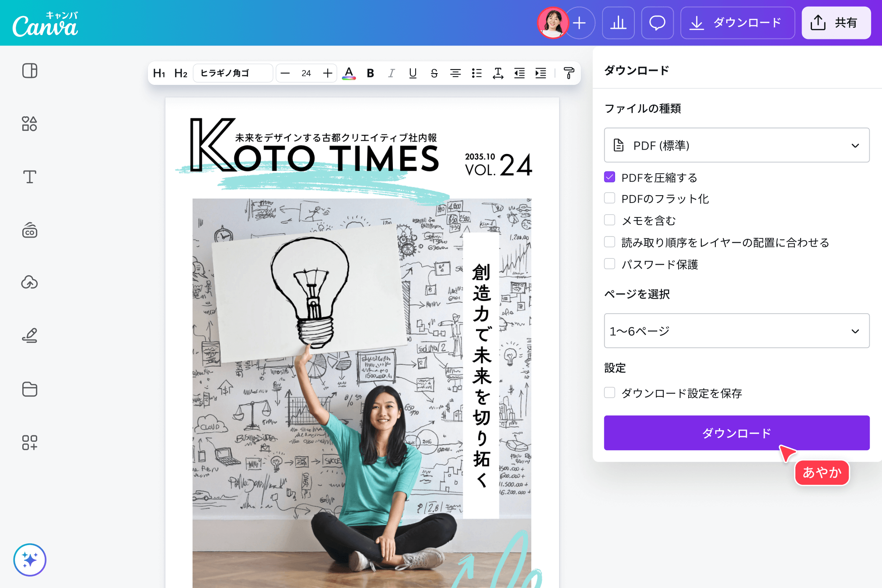Open the Elements panel in the sidebar
The height and width of the screenshot is (588, 882).
tap(29, 124)
